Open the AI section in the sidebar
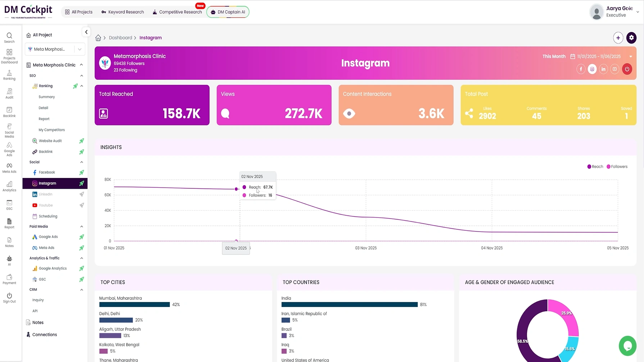The height and width of the screenshot is (362, 644). click(x=9, y=260)
